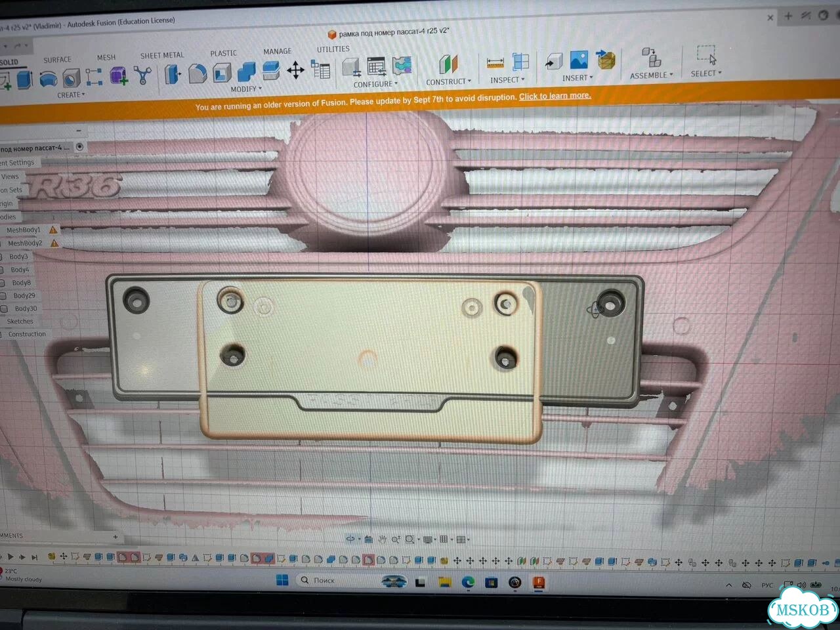The width and height of the screenshot is (840, 630).
Task: Click the Look At navigation icon
Action: tap(369, 539)
